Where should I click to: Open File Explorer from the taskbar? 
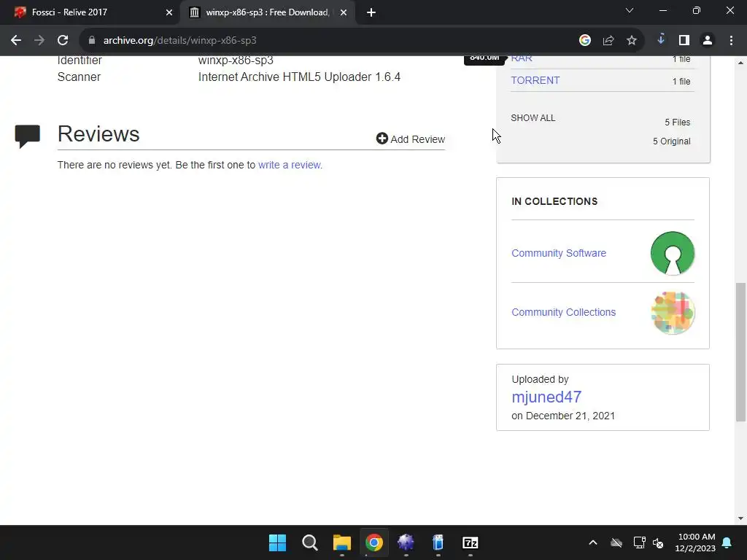342,542
